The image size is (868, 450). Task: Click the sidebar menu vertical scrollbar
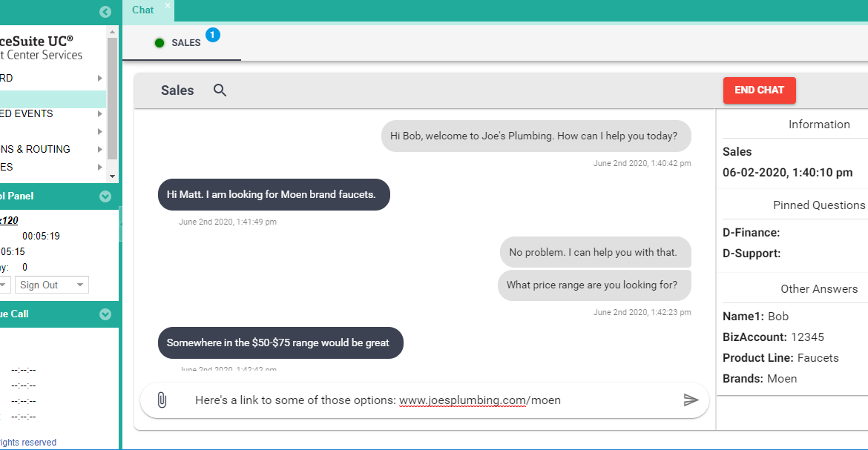[112, 96]
